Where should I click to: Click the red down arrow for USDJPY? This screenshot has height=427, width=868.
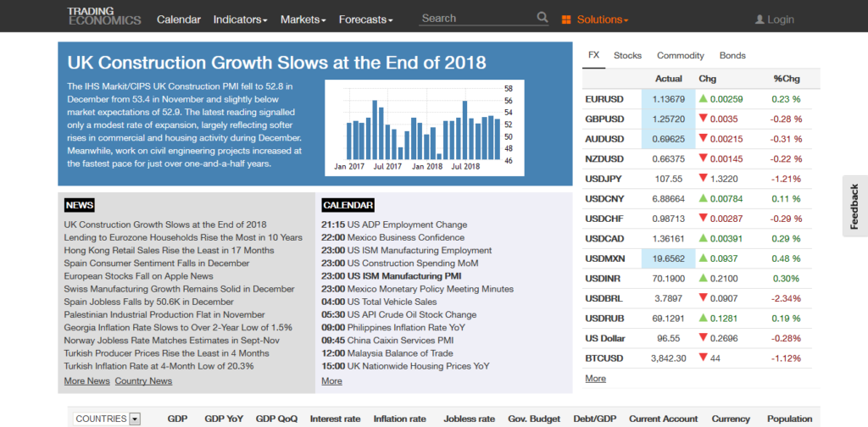(x=703, y=179)
